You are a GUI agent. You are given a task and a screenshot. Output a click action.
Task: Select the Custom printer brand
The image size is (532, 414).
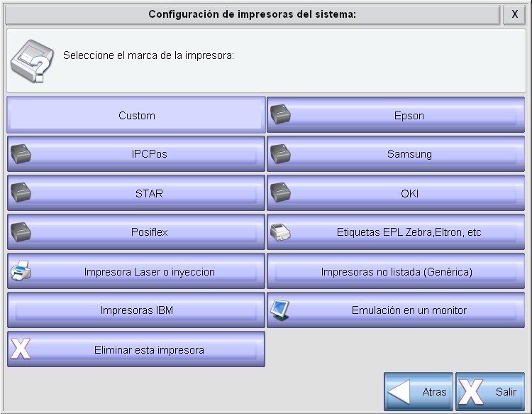[136, 115]
